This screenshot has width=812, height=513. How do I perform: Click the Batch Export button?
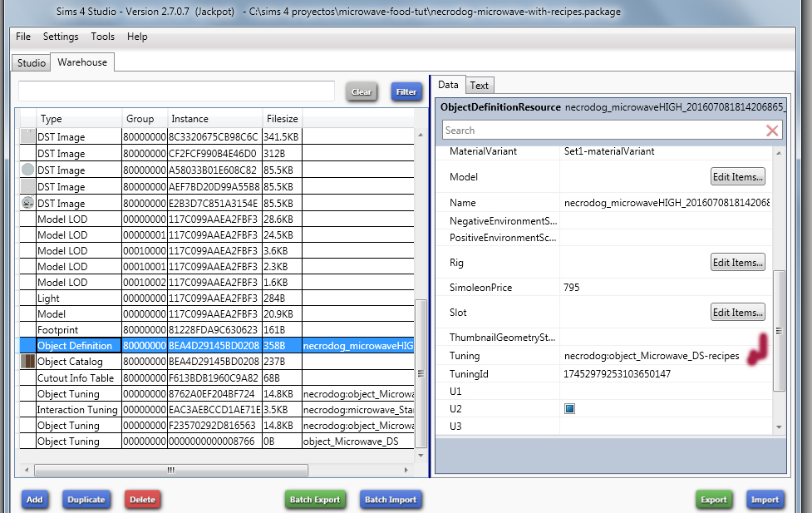(x=315, y=500)
